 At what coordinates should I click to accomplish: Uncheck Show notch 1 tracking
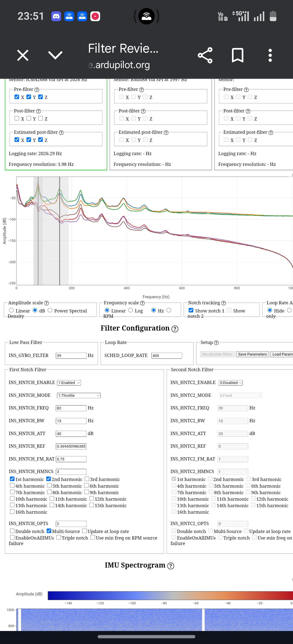pos(191,310)
